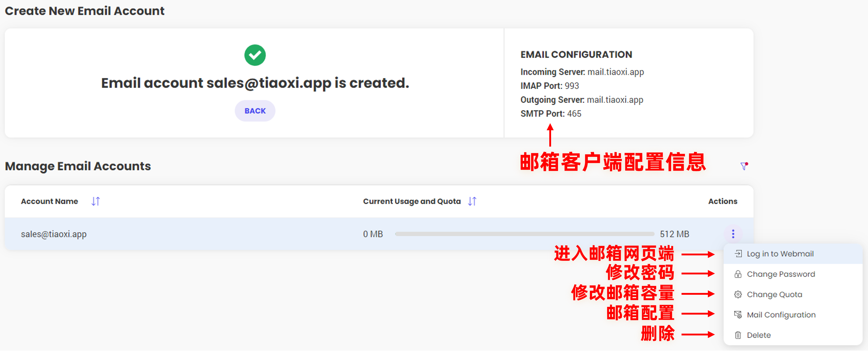Viewport: 868px width, 364px height.
Task: Click the trash icon next to Delete
Action: point(738,335)
